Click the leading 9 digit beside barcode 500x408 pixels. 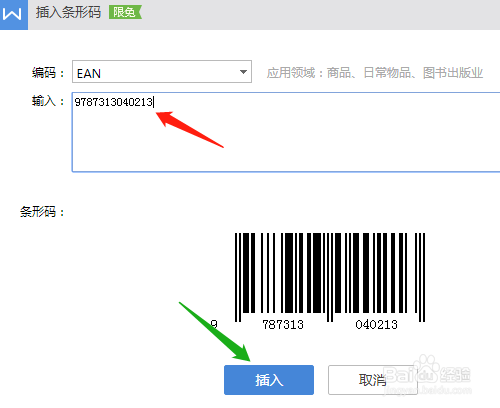point(214,324)
